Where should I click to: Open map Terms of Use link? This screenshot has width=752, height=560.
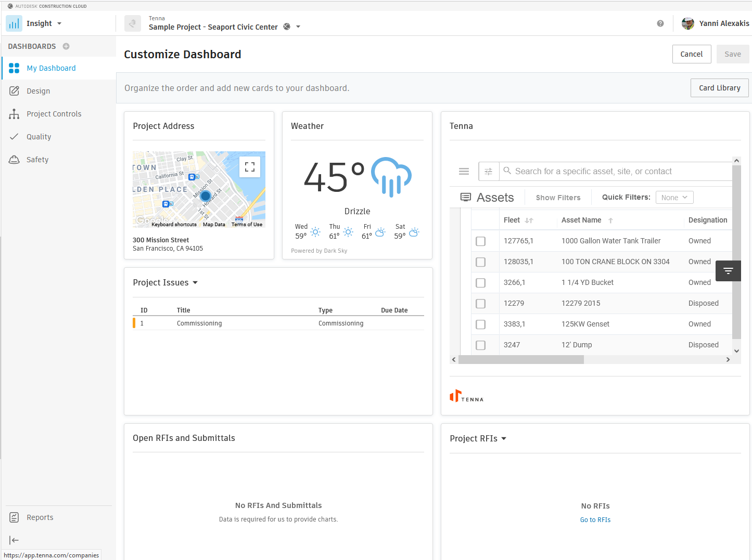[x=247, y=225]
